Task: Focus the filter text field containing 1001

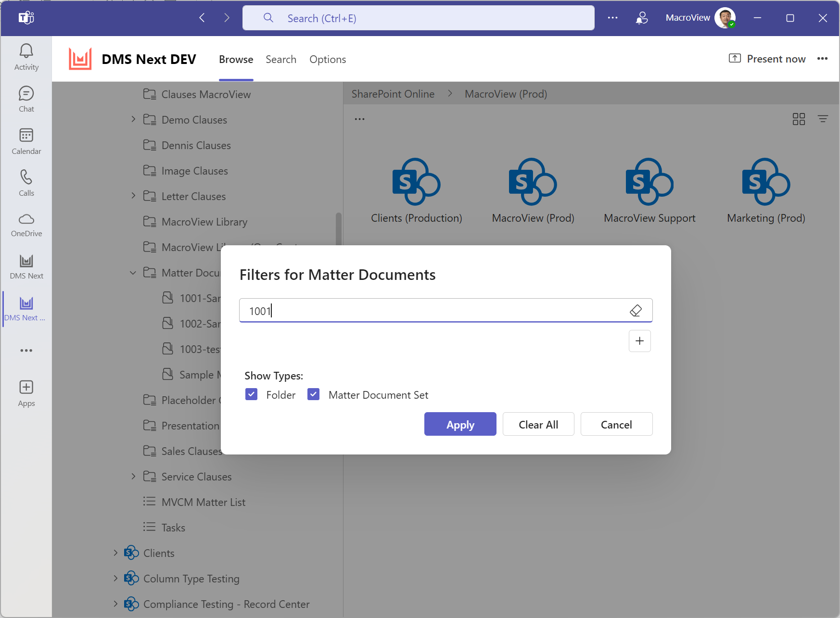Action: pos(445,311)
